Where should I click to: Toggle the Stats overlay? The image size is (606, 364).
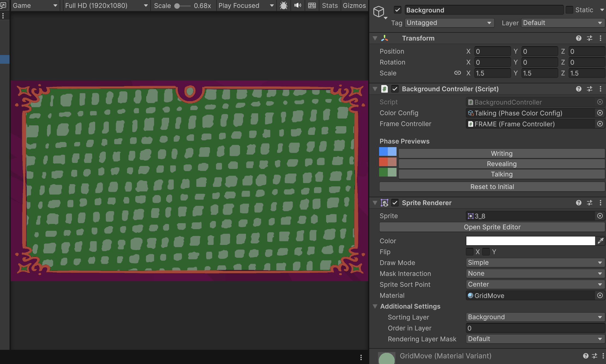tap(329, 5)
